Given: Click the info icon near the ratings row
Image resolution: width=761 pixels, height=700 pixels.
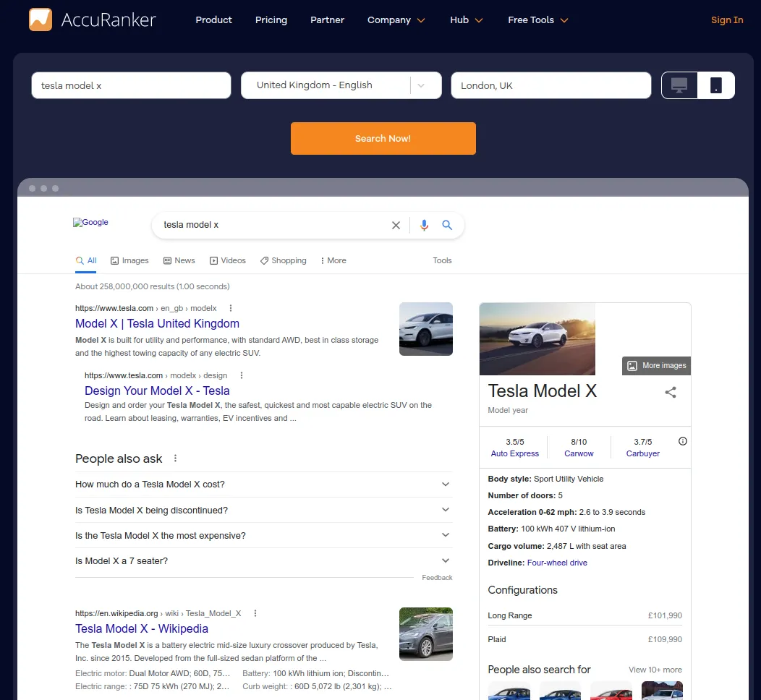Looking at the screenshot, I should (682, 441).
